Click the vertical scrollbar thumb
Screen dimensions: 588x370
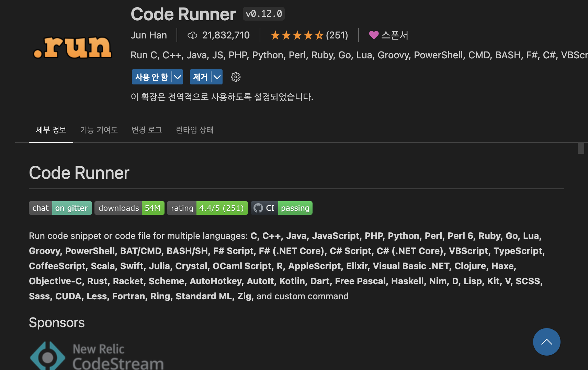[581, 148]
